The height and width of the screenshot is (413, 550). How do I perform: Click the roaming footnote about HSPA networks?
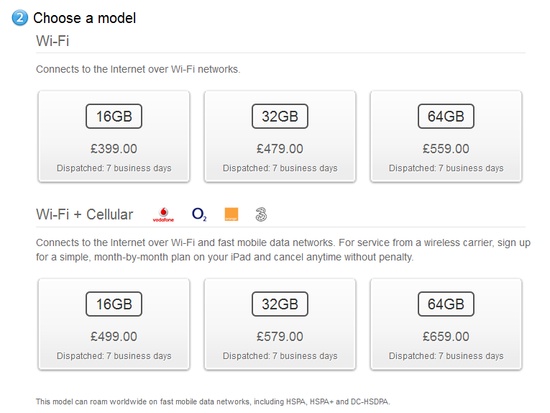tap(213, 401)
